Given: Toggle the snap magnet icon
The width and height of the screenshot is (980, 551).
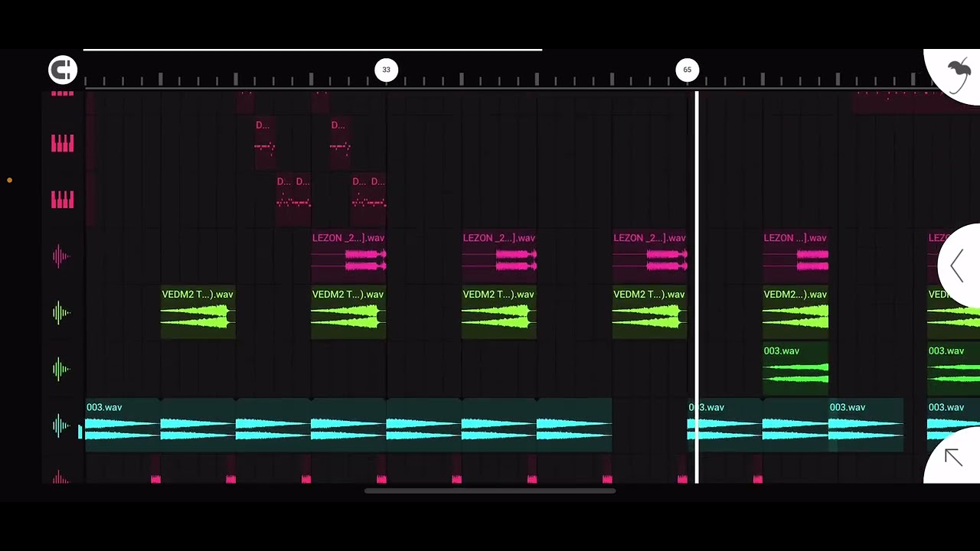Looking at the screenshot, I should click(x=63, y=70).
